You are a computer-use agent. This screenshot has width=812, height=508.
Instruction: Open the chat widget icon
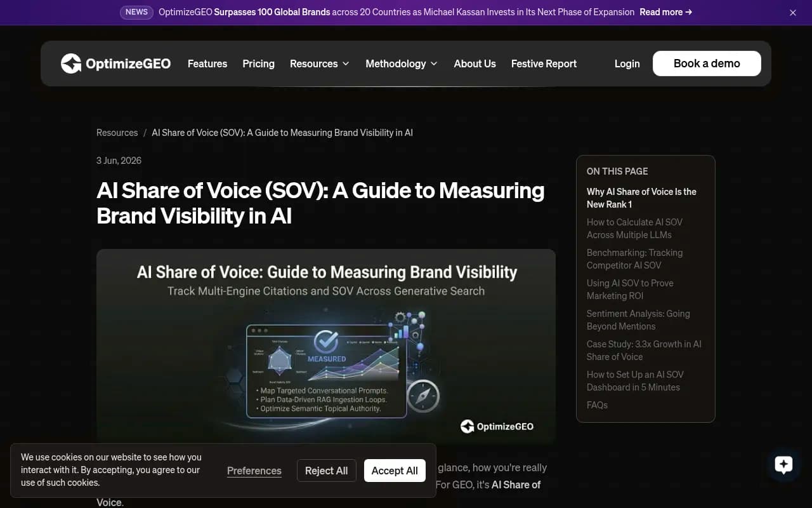(x=783, y=465)
